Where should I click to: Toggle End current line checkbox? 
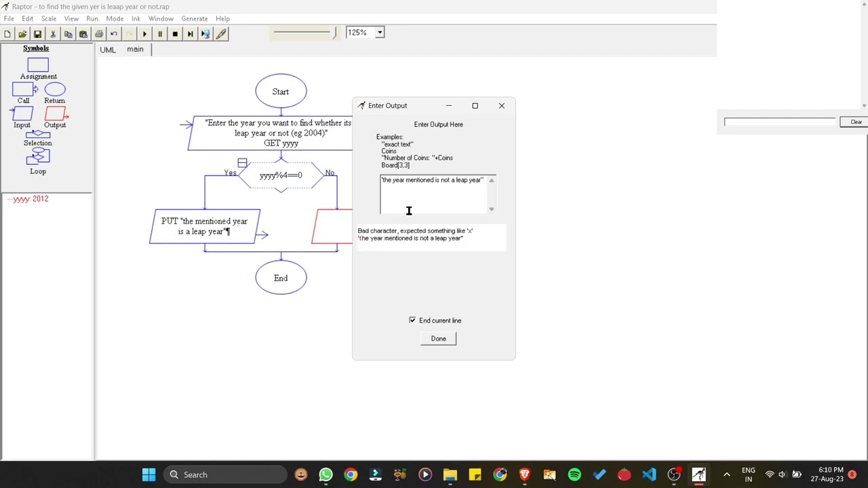pos(412,320)
